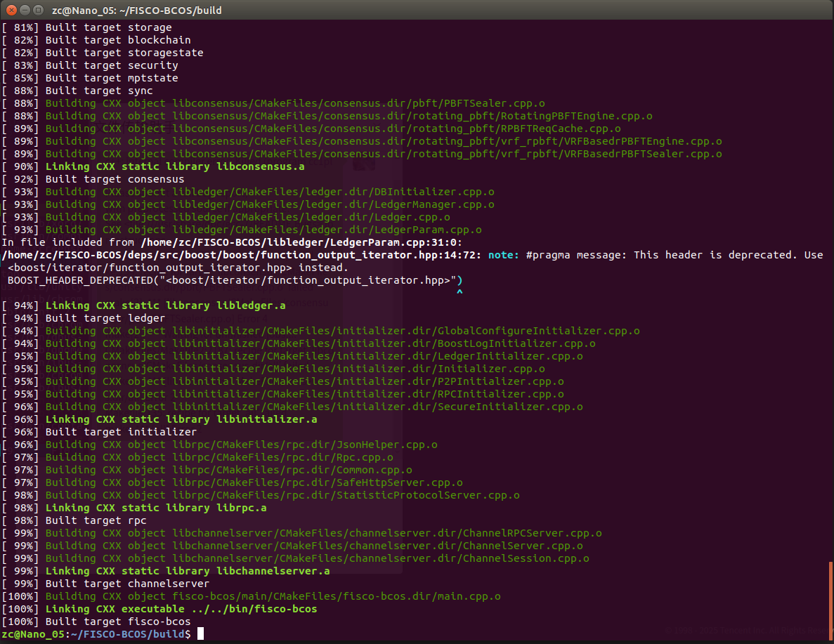Click the BoostLogInitializer.cpp.o build line
Screen dimensions: 834x644
click(x=299, y=344)
